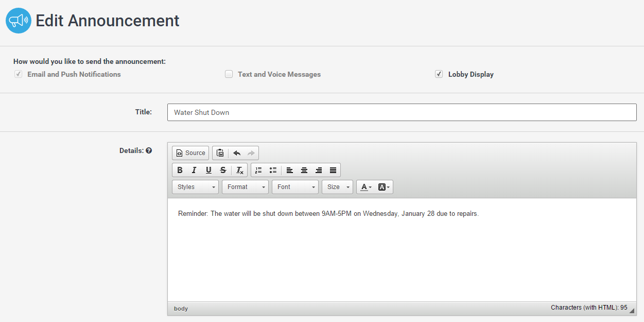644x322 pixels.
Task: Click the Title input field
Action: point(402,112)
